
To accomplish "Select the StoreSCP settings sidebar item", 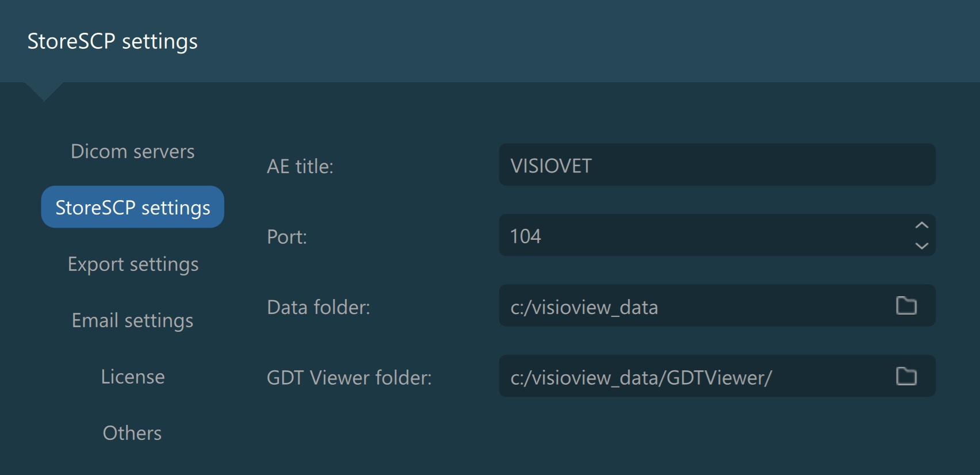I will click(132, 207).
